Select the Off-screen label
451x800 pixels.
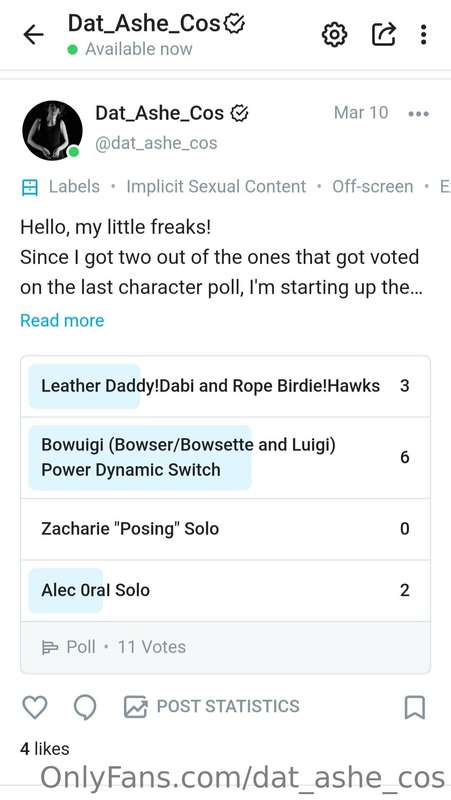point(372,187)
